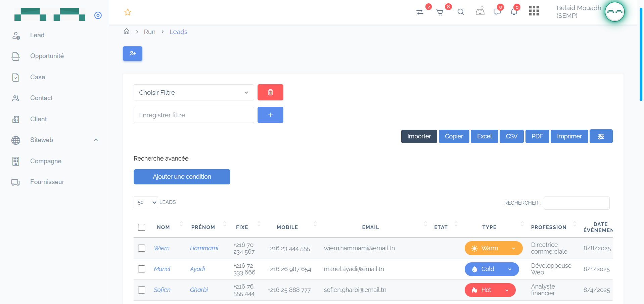Click the Run breadcrumb link
The image size is (644, 304).
150,32
